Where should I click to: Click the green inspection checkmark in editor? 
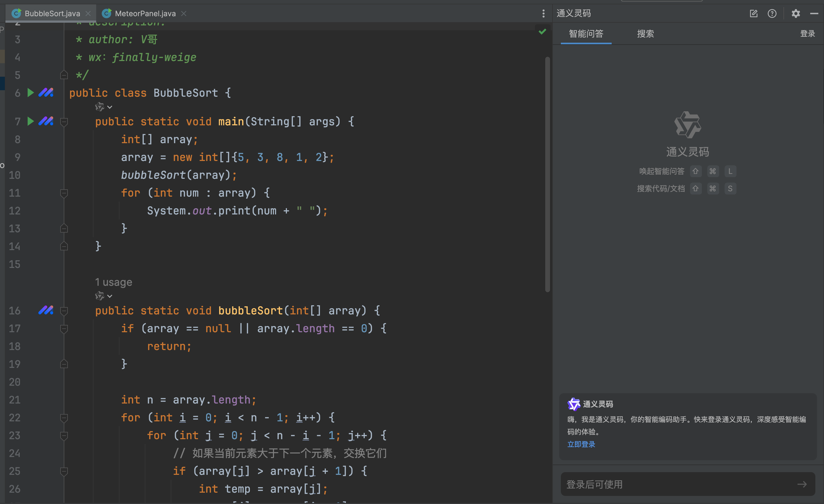pyautogui.click(x=542, y=31)
